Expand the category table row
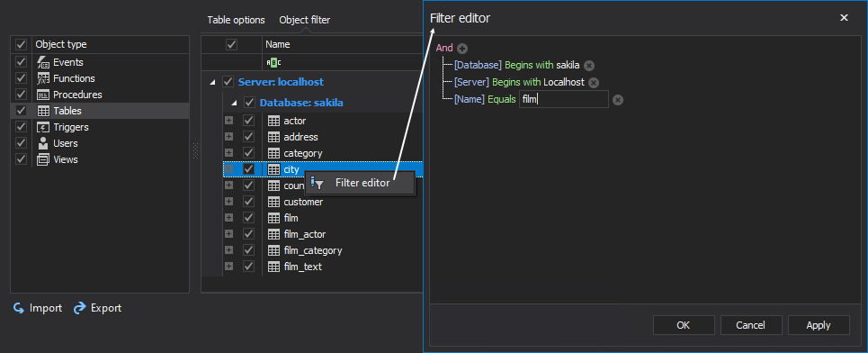Image resolution: width=868 pixels, height=353 pixels. (x=228, y=153)
